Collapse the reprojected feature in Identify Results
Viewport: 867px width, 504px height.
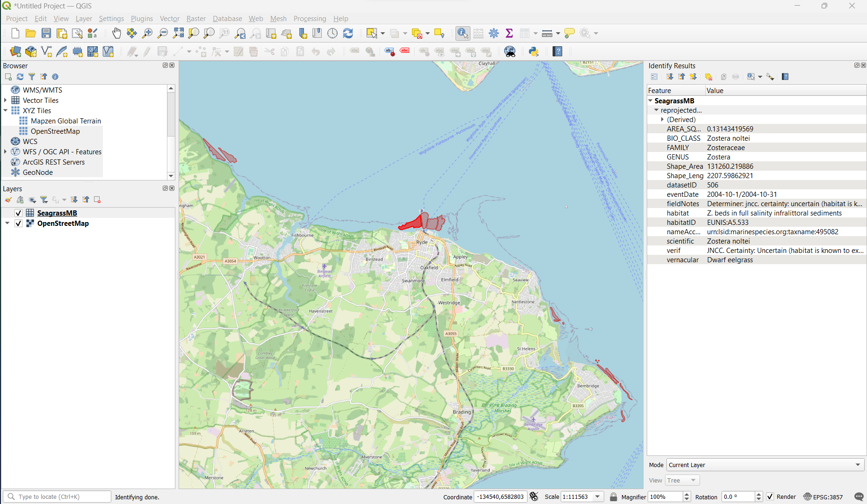656,110
